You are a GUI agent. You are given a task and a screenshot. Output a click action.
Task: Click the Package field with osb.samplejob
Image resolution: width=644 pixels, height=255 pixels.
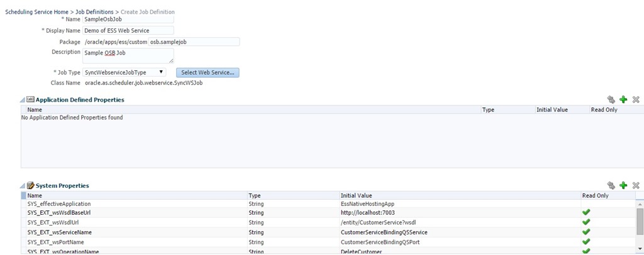pos(194,41)
